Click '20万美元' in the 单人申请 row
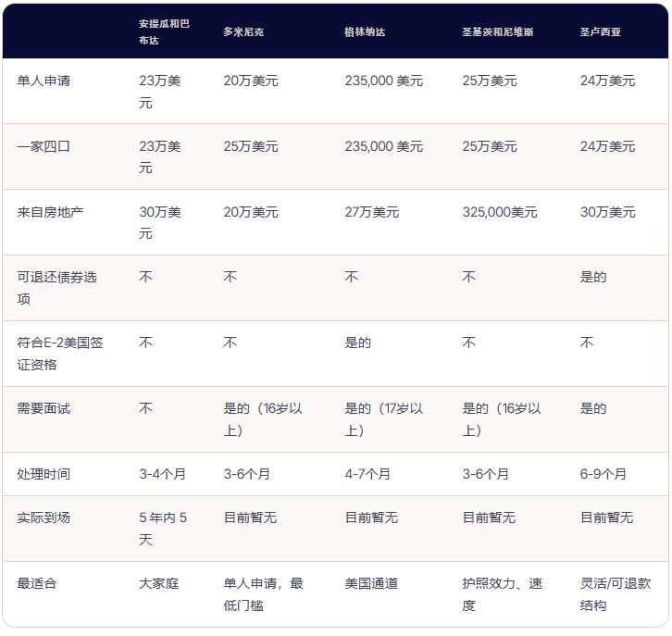This screenshot has width=672, height=636. point(251,81)
